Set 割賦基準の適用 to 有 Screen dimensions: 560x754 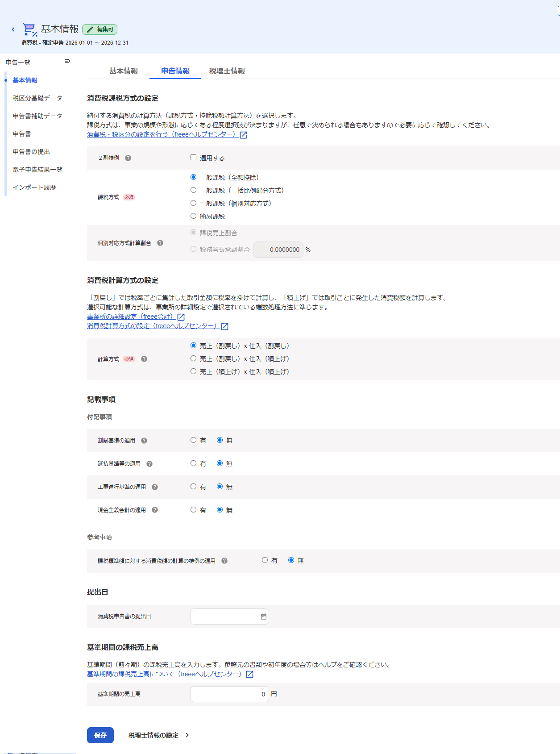coord(194,440)
